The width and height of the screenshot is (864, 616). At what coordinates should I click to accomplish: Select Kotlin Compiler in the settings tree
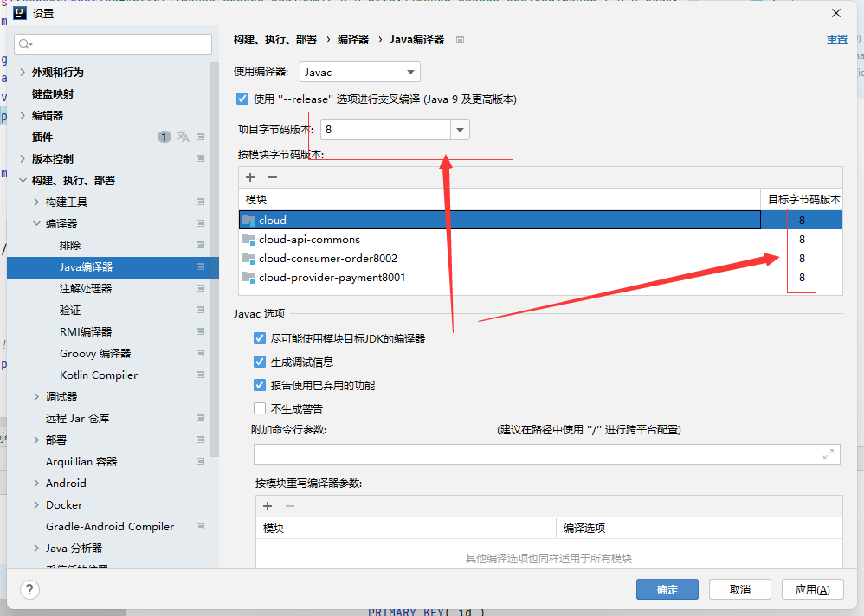pyautogui.click(x=99, y=375)
